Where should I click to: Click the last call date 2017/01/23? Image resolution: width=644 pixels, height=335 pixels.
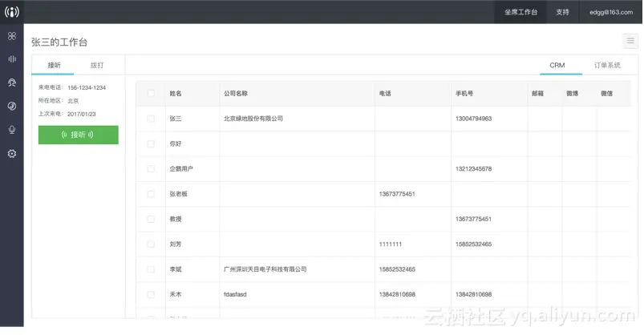click(81, 114)
